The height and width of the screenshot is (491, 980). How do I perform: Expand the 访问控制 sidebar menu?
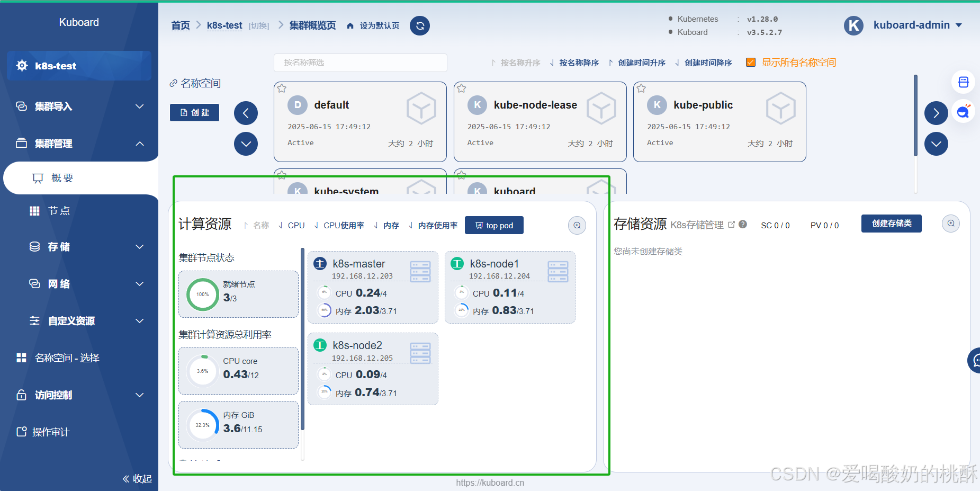pos(79,395)
